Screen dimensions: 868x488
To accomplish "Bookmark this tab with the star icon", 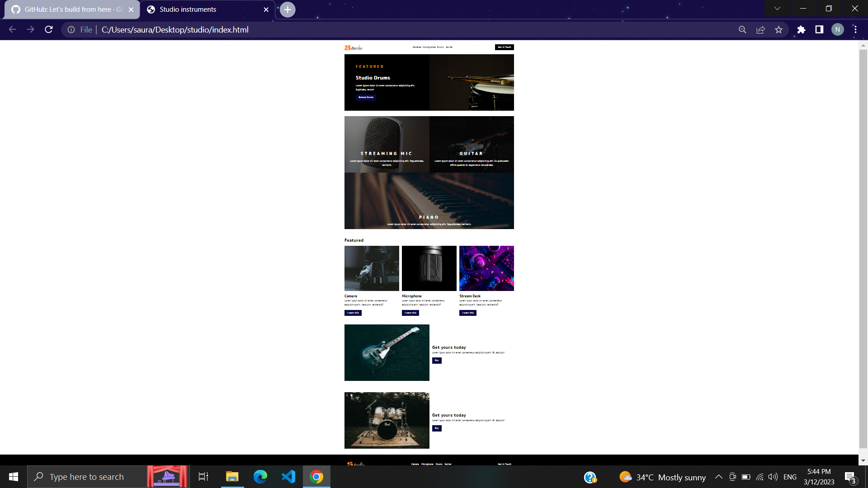I will [778, 30].
